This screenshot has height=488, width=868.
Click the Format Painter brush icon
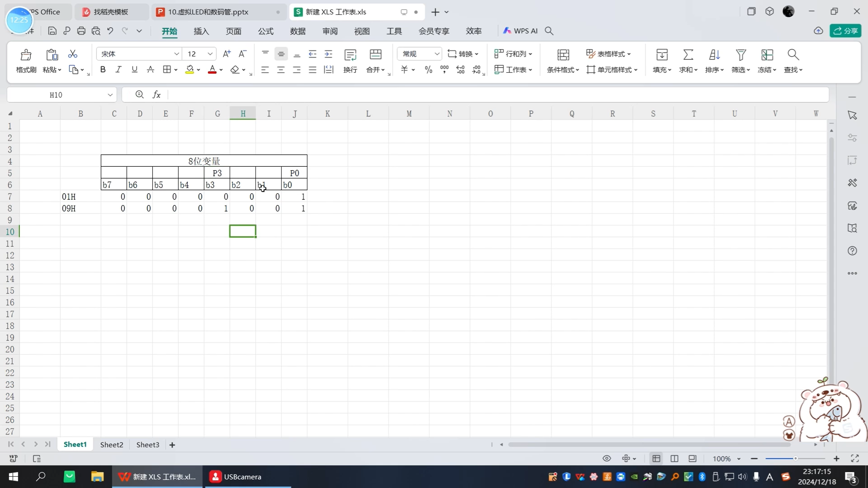26,55
